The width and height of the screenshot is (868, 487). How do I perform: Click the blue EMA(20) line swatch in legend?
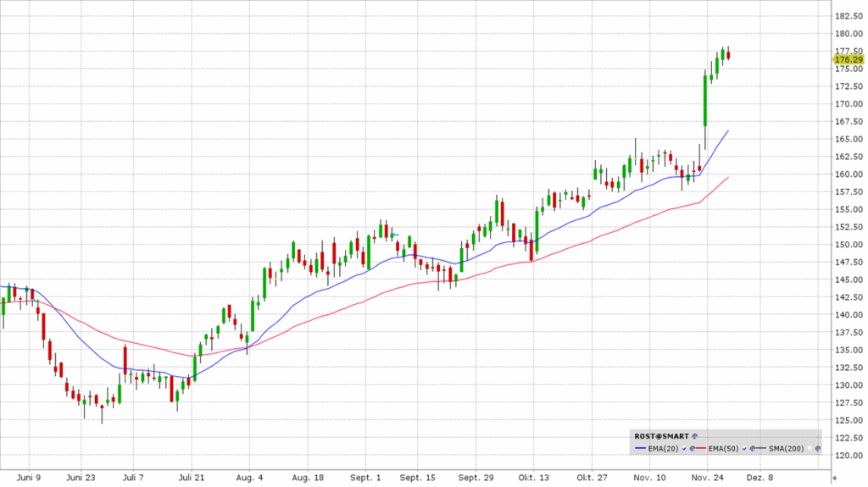click(640, 448)
